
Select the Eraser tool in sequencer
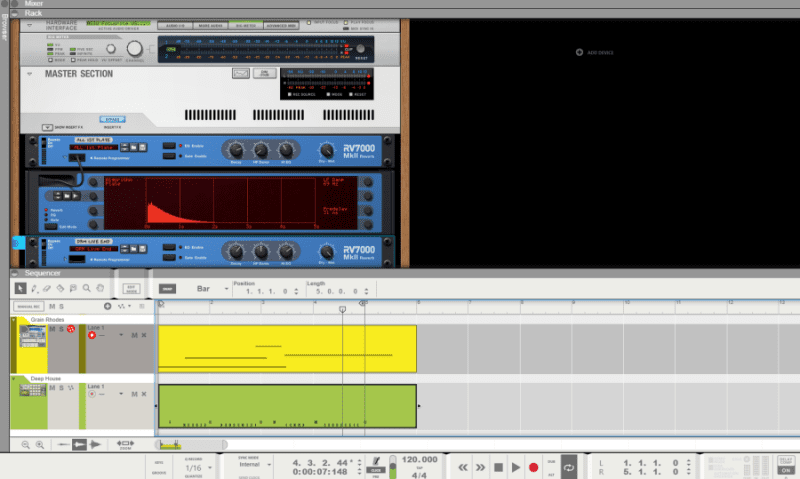pyautogui.click(x=47, y=288)
